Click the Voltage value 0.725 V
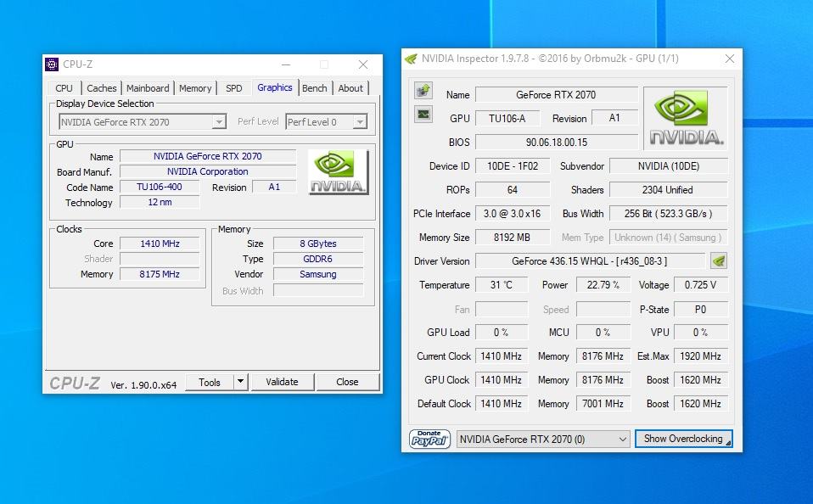The image size is (813, 504). click(700, 285)
